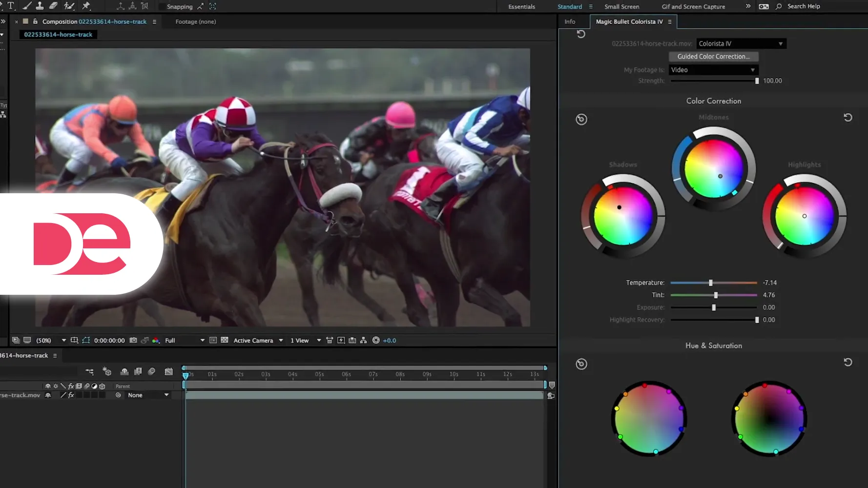The width and height of the screenshot is (868, 488).
Task: Select the Clone Stamp tool
Action: (x=40, y=6)
